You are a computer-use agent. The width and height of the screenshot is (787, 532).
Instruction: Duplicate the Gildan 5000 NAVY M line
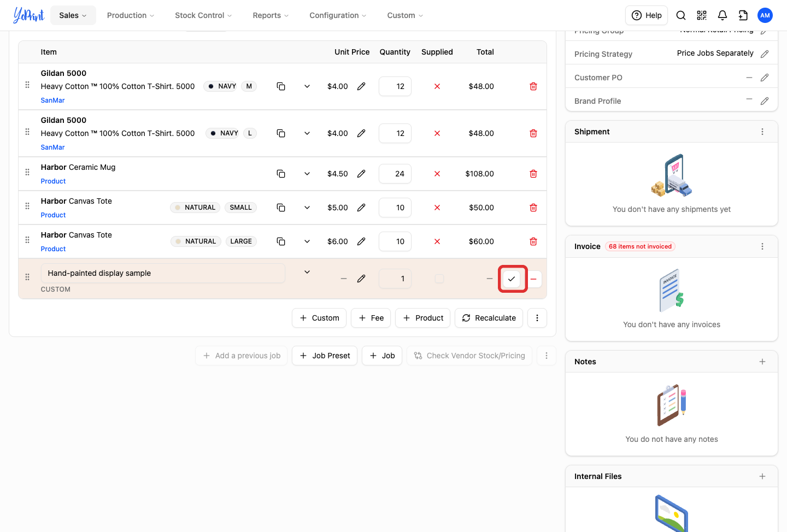click(281, 86)
